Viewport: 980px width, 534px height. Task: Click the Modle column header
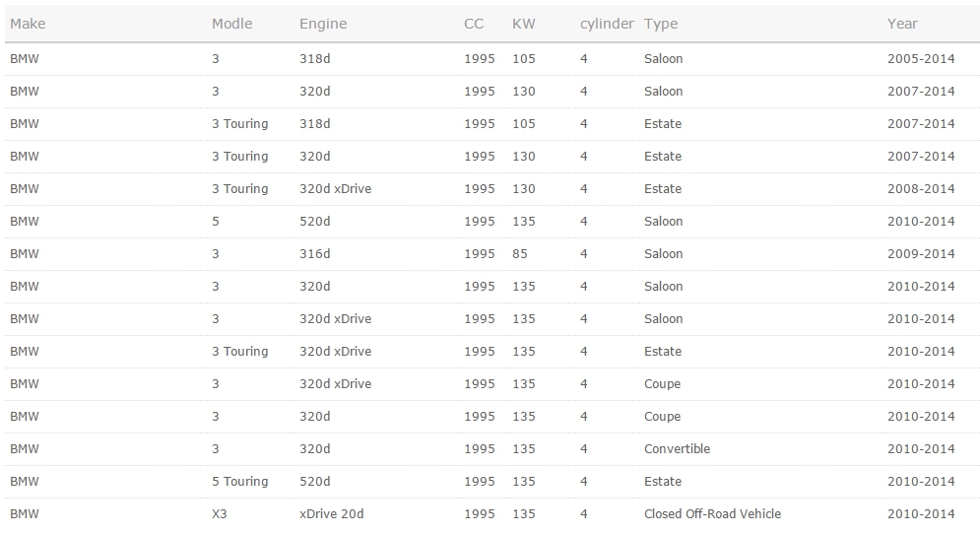pyautogui.click(x=231, y=24)
